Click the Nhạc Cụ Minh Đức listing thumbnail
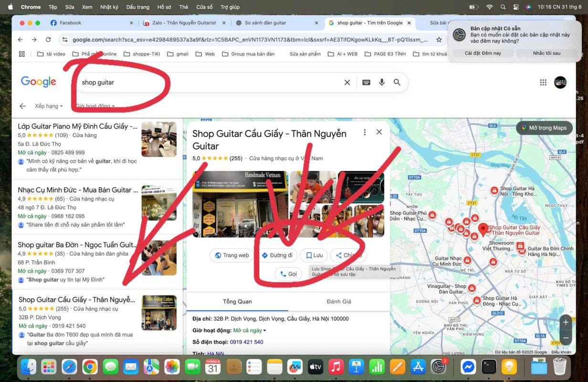 tap(159, 203)
